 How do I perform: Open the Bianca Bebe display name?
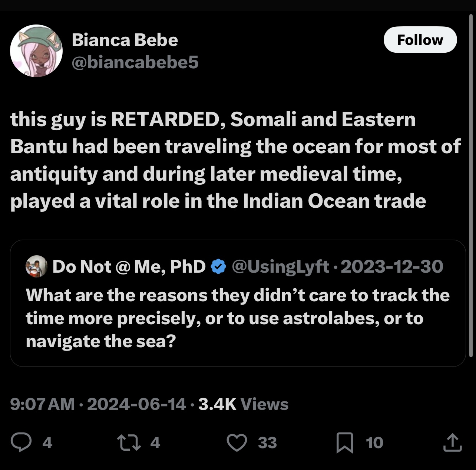coord(125,40)
